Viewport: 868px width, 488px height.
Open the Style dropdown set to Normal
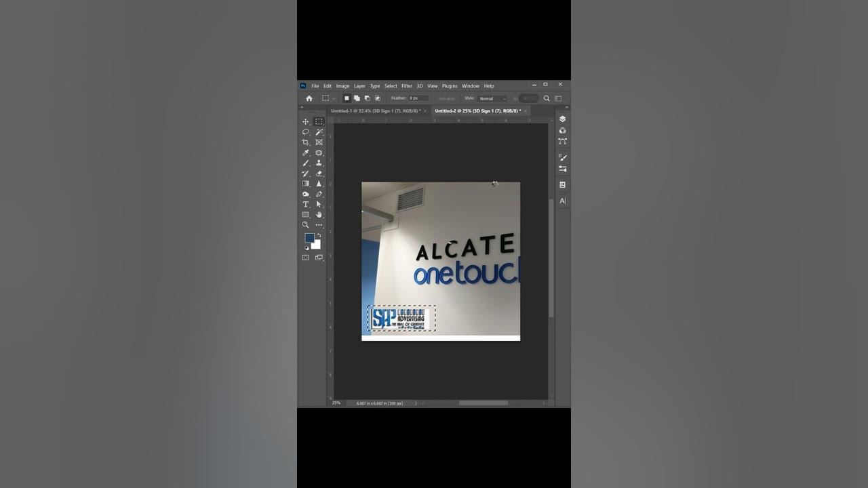click(493, 98)
